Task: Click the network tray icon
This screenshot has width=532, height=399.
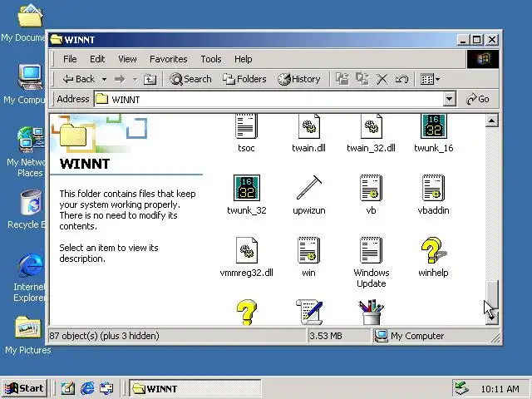Action: click(x=461, y=388)
